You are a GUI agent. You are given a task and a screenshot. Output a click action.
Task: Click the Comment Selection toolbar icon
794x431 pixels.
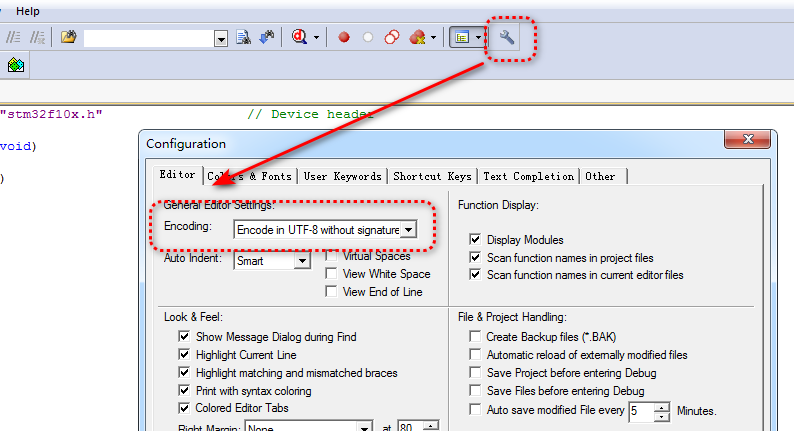point(13,37)
